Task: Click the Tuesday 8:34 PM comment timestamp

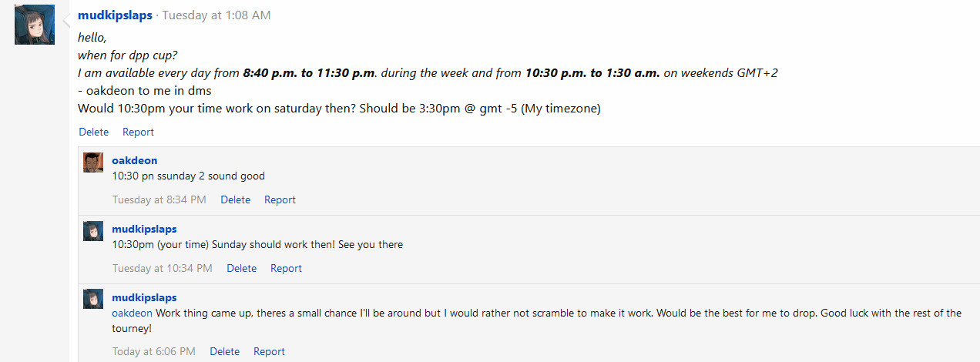Action: point(159,199)
